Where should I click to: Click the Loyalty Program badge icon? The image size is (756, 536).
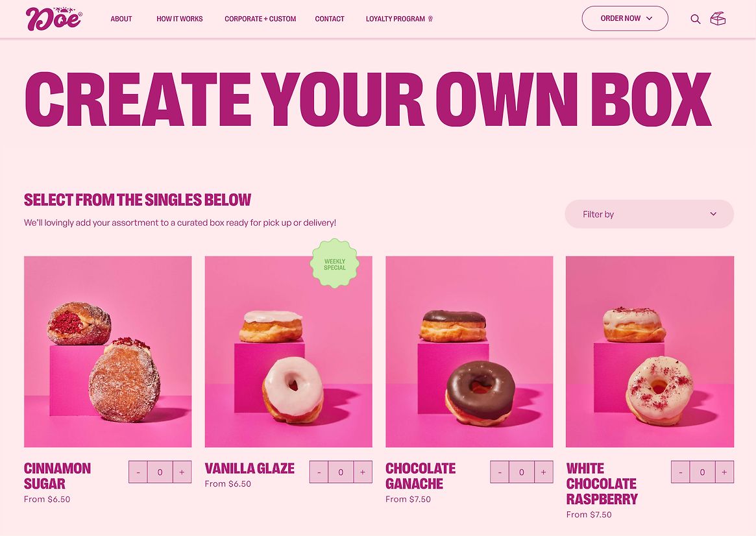(x=430, y=19)
